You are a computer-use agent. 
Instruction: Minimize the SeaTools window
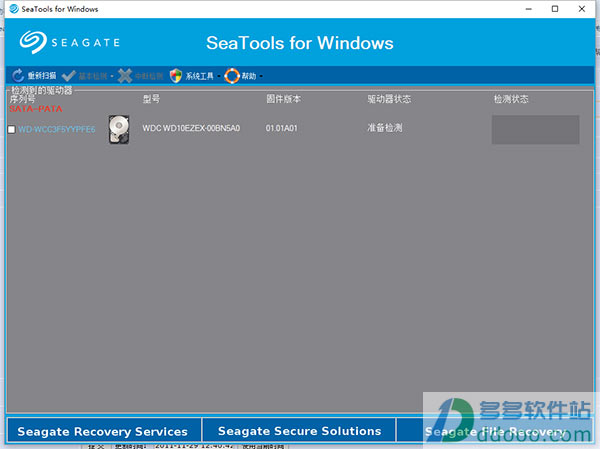(x=529, y=9)
